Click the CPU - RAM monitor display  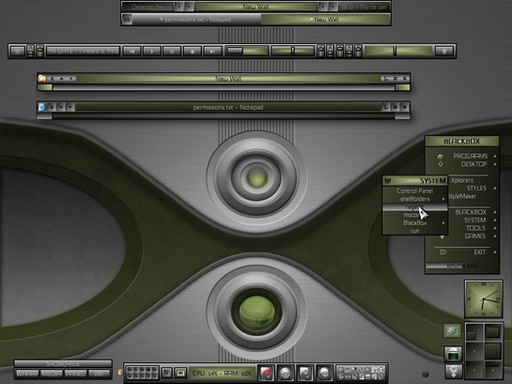(222, 373)
